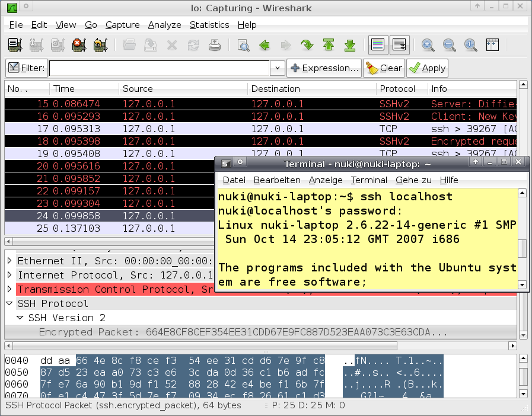Image resolution: width=532 pixels, height=416 pixels.
Task: Select packet number 17 row
Action: click(x=260, y=129)
